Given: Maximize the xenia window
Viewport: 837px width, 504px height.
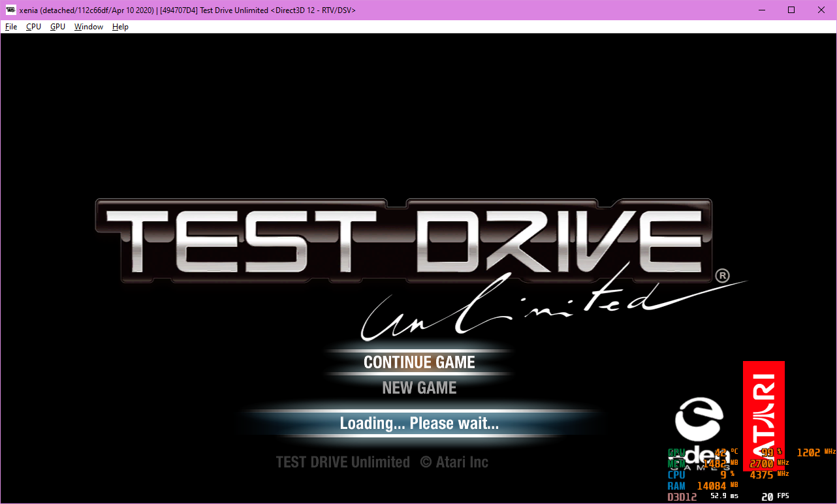Looking at the screenshot, I should pyautogui.click(x=791, y=10).
